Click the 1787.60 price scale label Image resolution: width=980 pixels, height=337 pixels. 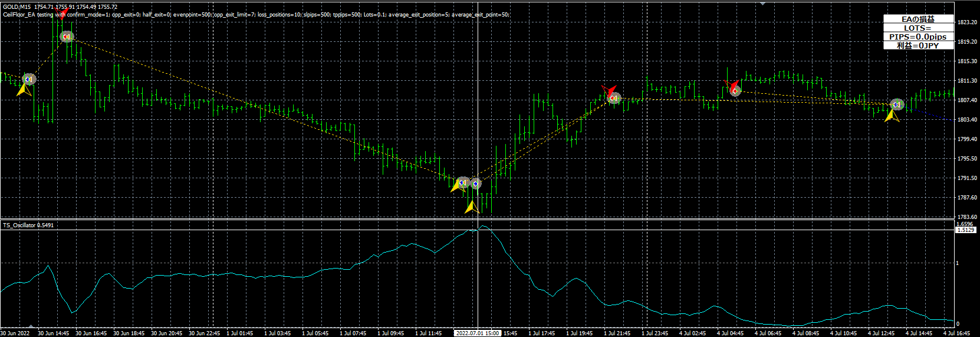pos(967,198)
